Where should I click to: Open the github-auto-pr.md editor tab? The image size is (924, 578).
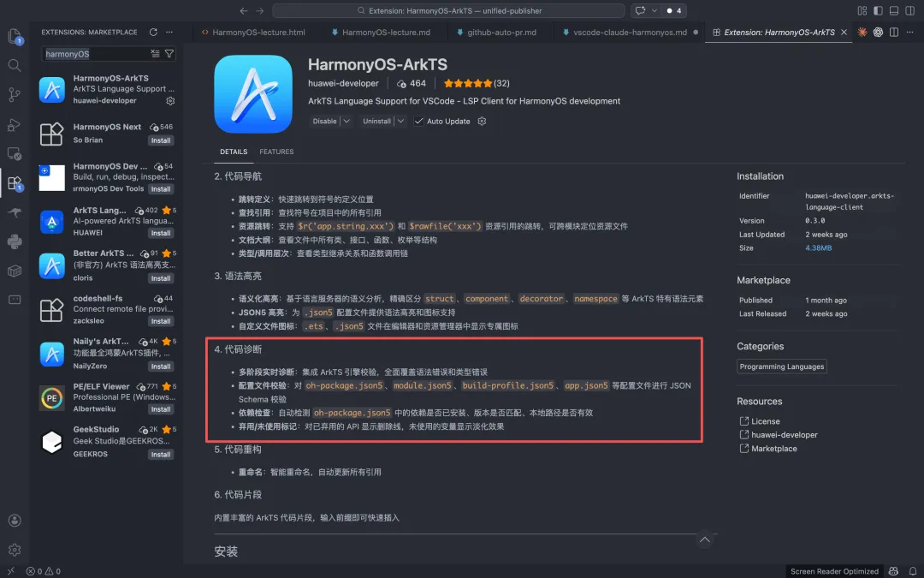[496, 32]
